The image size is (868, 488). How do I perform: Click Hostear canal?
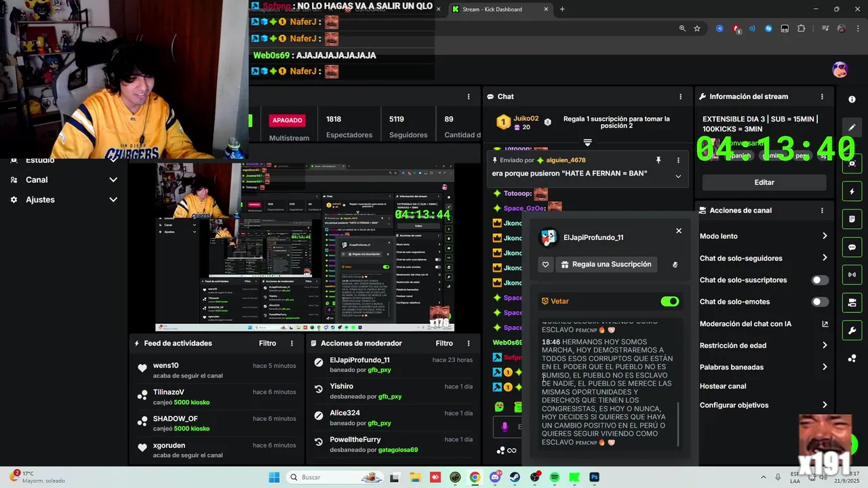click(x=723, y=386)
